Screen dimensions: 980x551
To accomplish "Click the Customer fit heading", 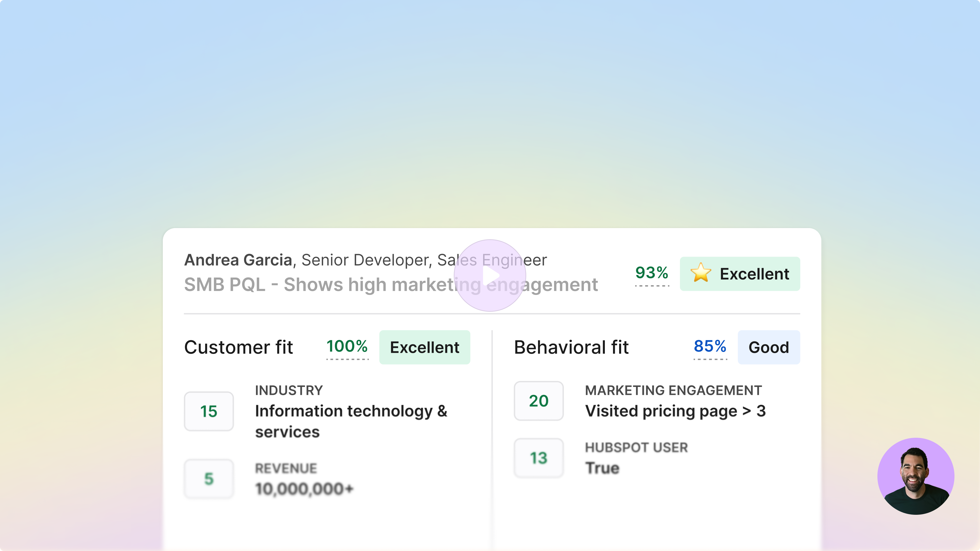I will (239, 347).
